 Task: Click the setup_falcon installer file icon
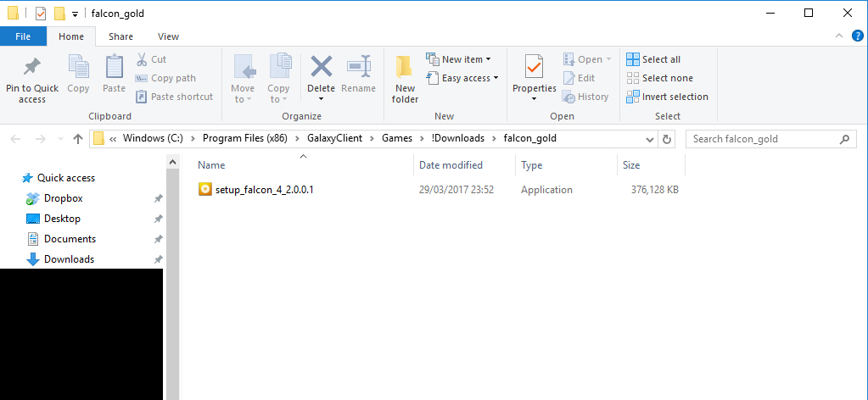[x=204, y=190]
